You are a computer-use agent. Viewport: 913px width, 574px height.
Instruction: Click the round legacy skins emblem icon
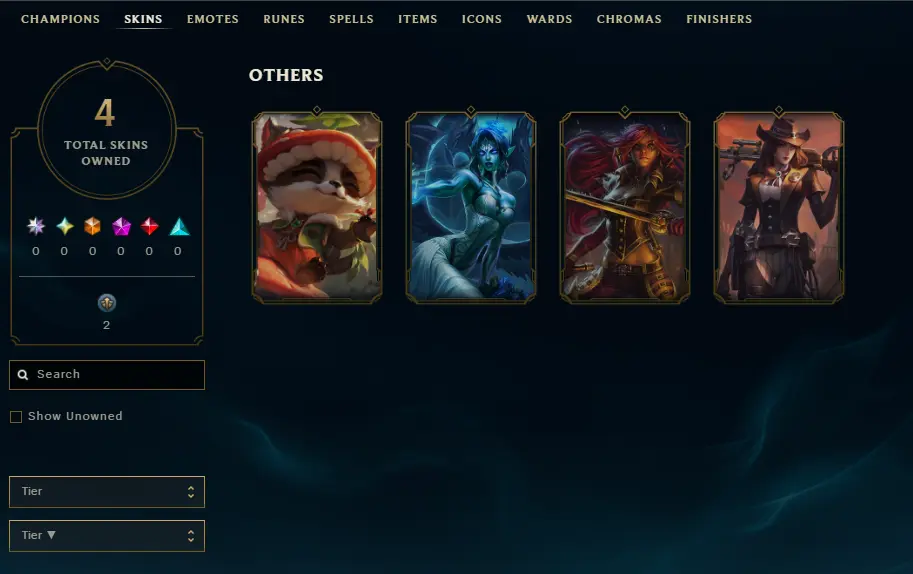pos(107,303)
